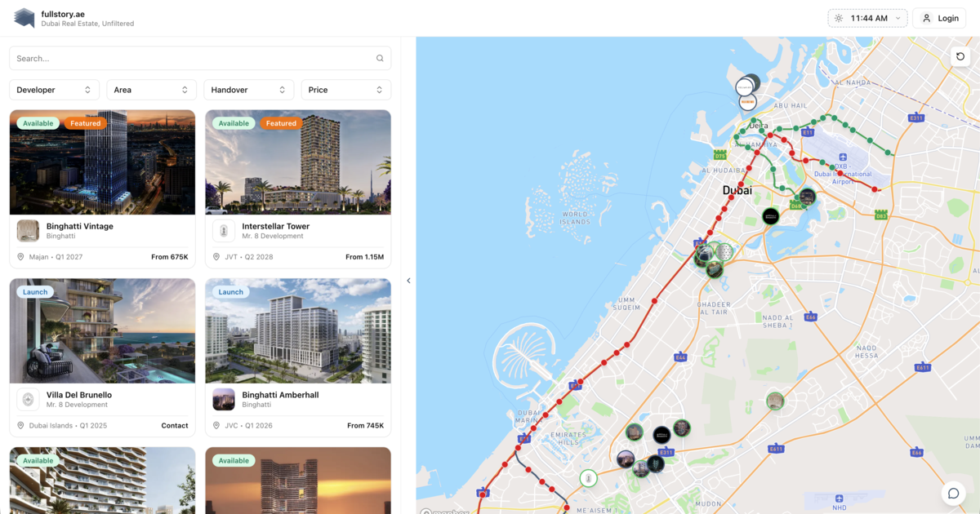Click the 'From 745K' price

pyautogui.click(x=365, y=426)
